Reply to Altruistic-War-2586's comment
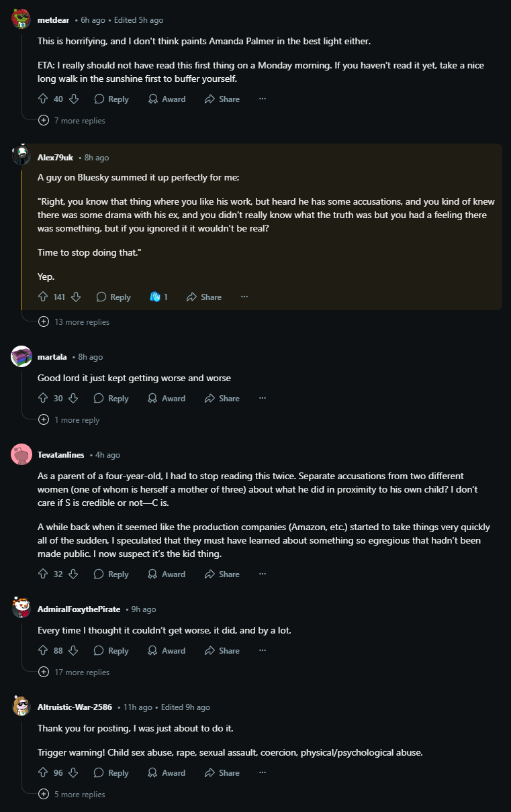Image resolution: width=511 pixels, height=812 pixels. click(111, 772)
